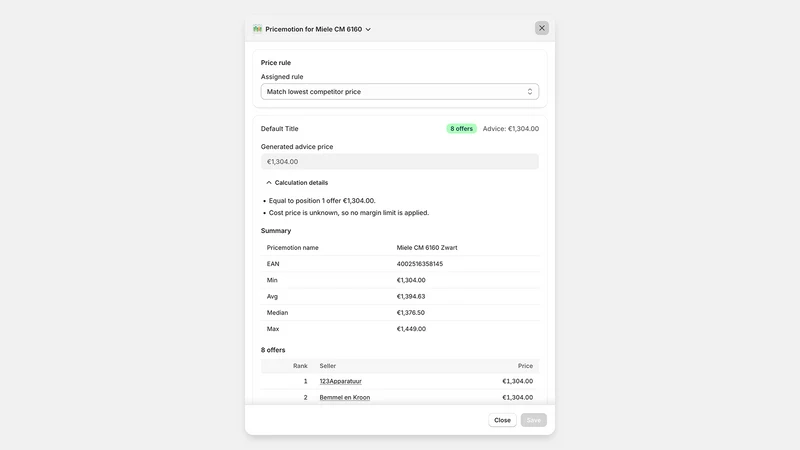
Task: Click the Generated advice price field
Action: point(399,162)
